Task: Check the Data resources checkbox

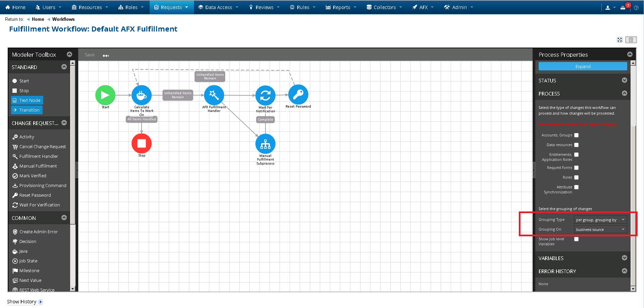Action: click(576, 145)
